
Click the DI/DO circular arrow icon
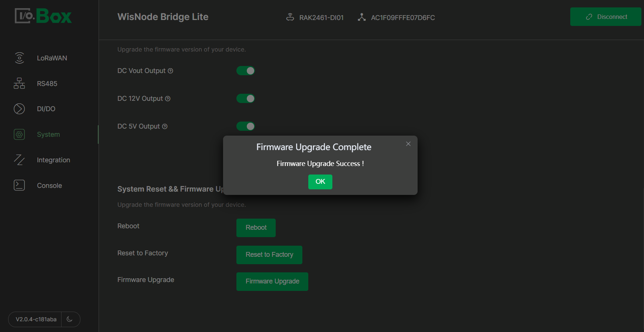[19, 109]
